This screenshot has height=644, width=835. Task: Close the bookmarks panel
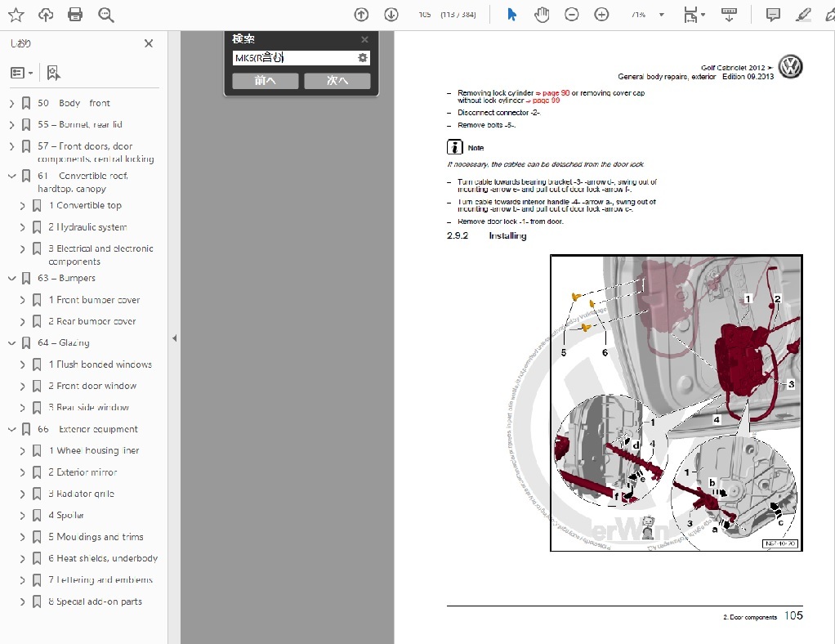point(149,43)
